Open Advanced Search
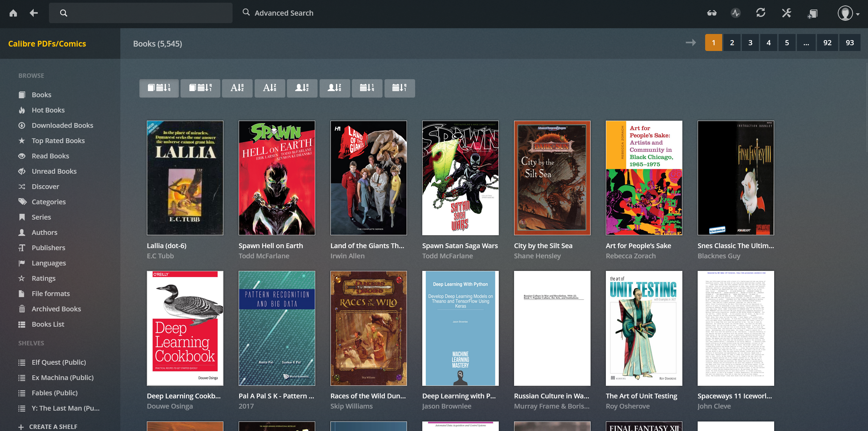 (278, 13)
